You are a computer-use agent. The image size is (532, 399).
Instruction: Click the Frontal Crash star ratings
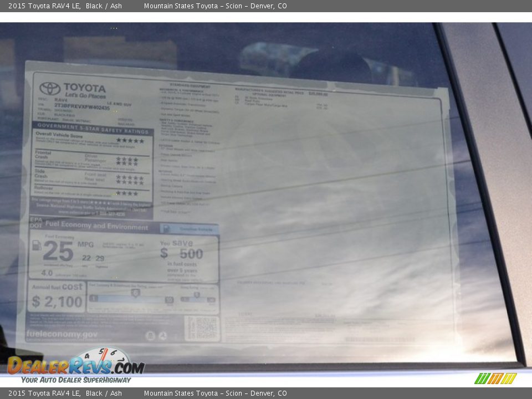127,161
